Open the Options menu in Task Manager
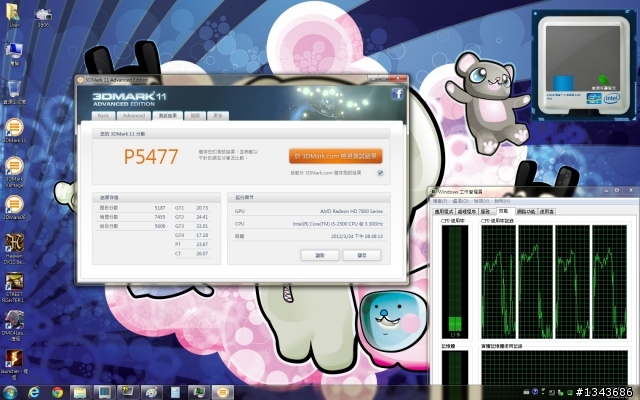 460,201
